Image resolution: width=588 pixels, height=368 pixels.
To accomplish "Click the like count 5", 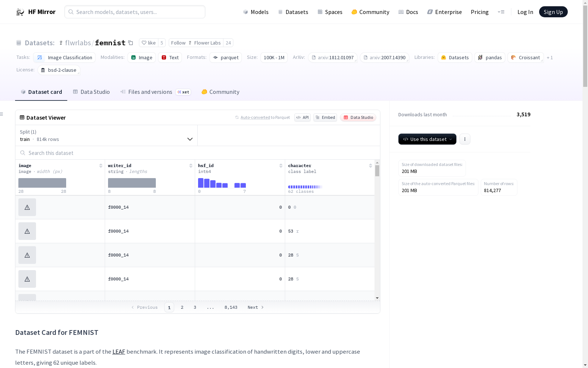I will pos(162,43).
